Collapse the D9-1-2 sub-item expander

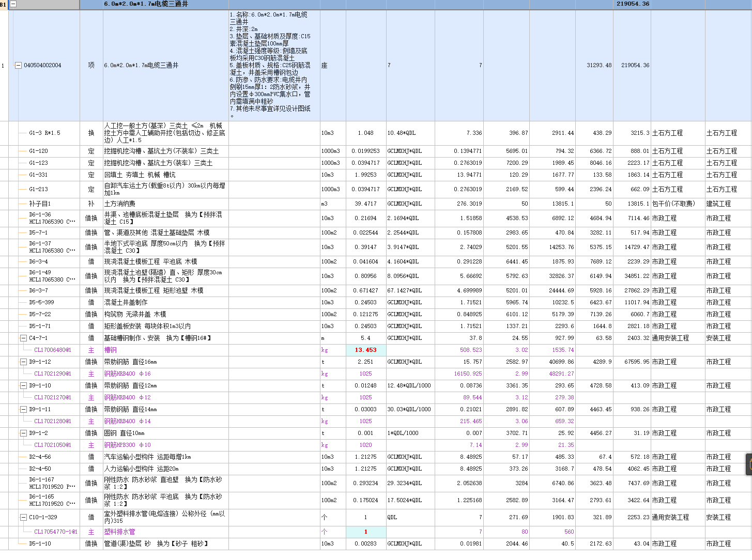(x=23, y=433)
